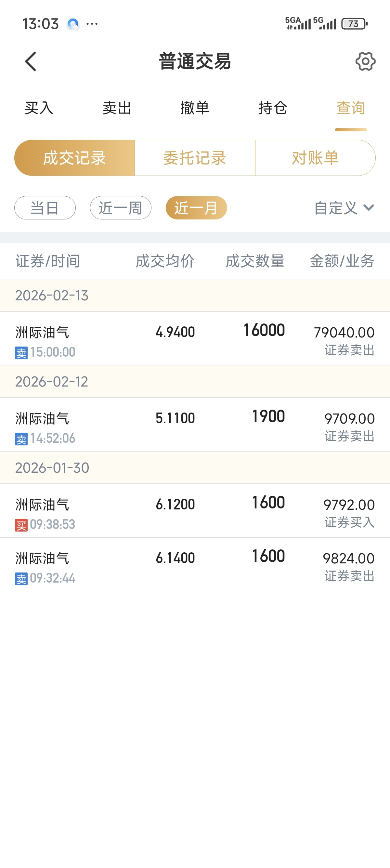Switch to the 持仓 tab
This screenshot has height=868, width=390.
click(273, 108)
